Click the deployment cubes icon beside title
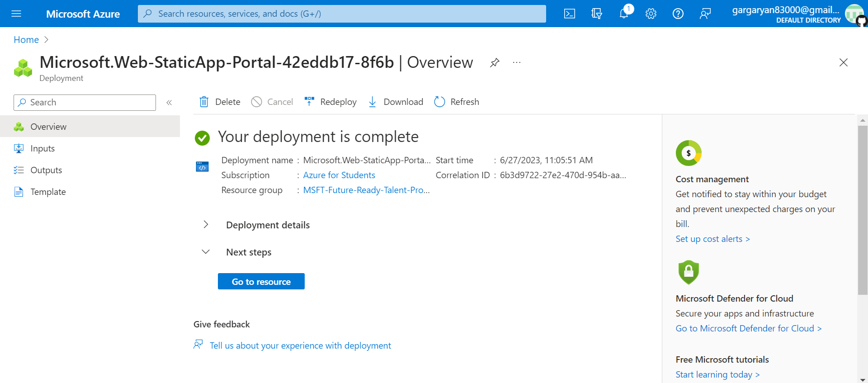The image size is (868, 383). click(x=23, y=68)
